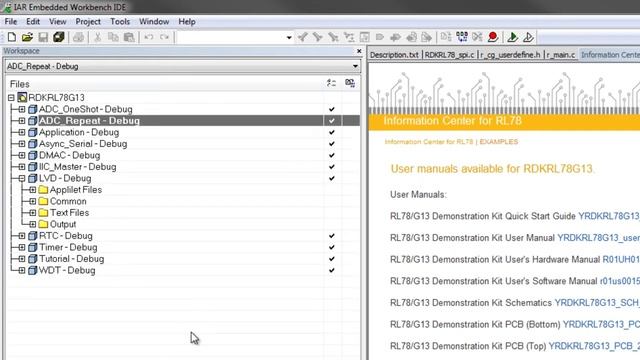This screenshot has height=360, width=640.
Task: Expand the Application - Debug node
Action: pos(22,132)
